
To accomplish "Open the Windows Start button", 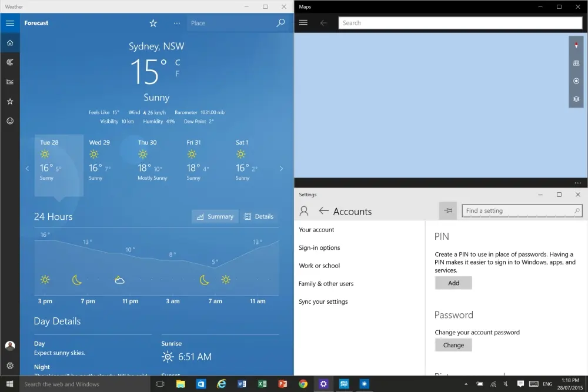I will 10,384.
